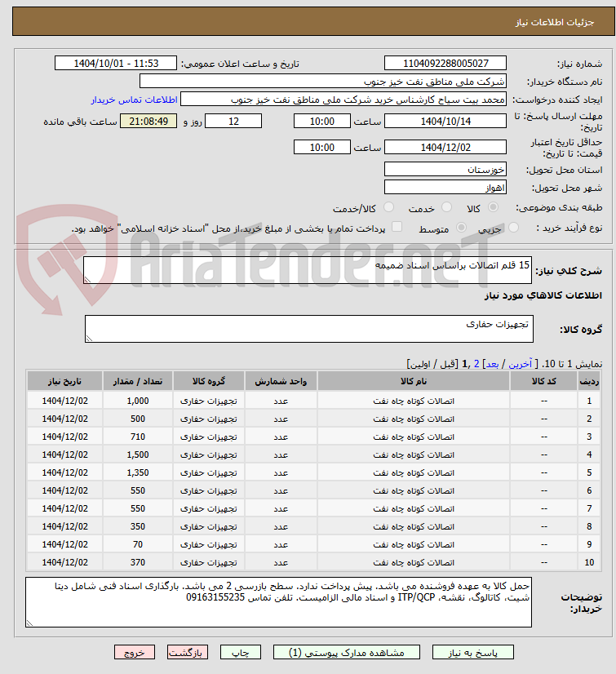The height and width of the screenshot is (674, 616).
Task: Click the تاریخ نیاز column header
Action: [x=65, y=381]
